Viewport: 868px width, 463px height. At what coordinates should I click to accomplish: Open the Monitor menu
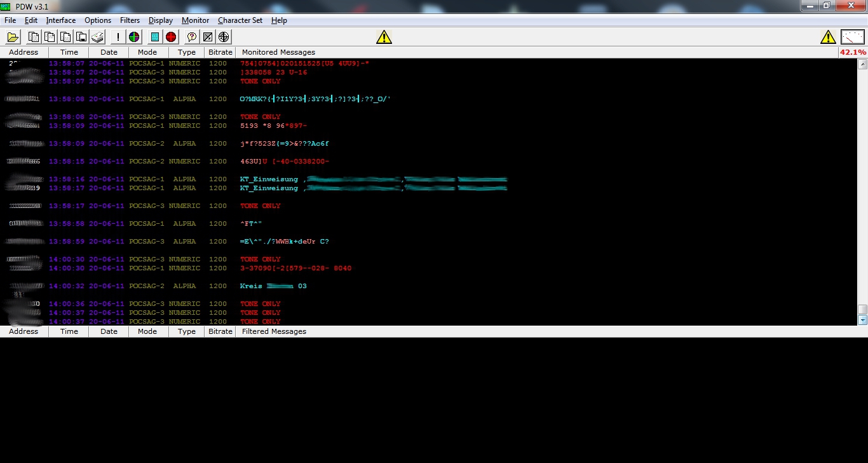click(195, 20)
